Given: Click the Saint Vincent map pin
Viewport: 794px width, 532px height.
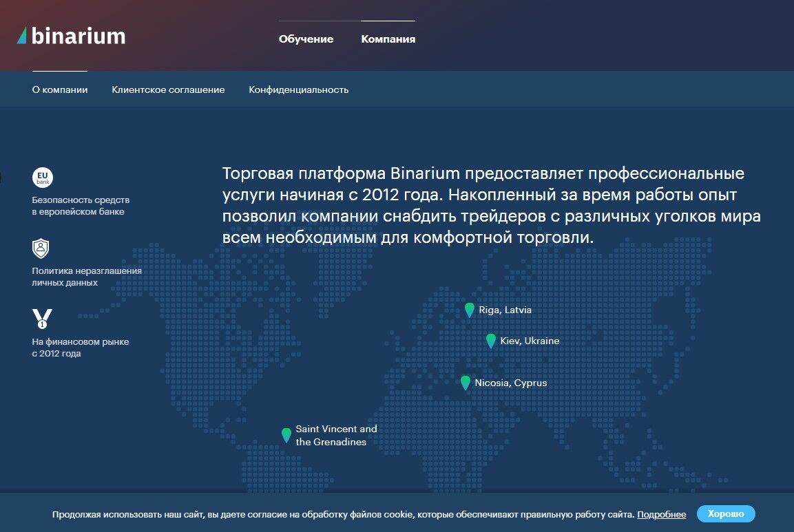Looking at the screenshot, I should click(286, 435).
